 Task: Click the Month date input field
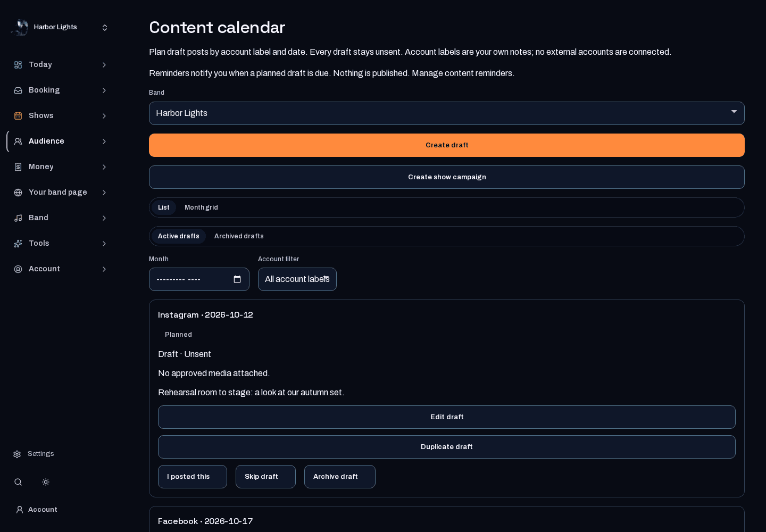pos(199,279)
